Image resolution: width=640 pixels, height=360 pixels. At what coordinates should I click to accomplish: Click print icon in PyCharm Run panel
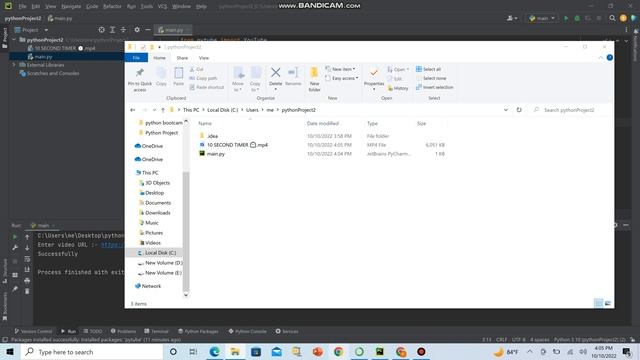pos(27,280)
